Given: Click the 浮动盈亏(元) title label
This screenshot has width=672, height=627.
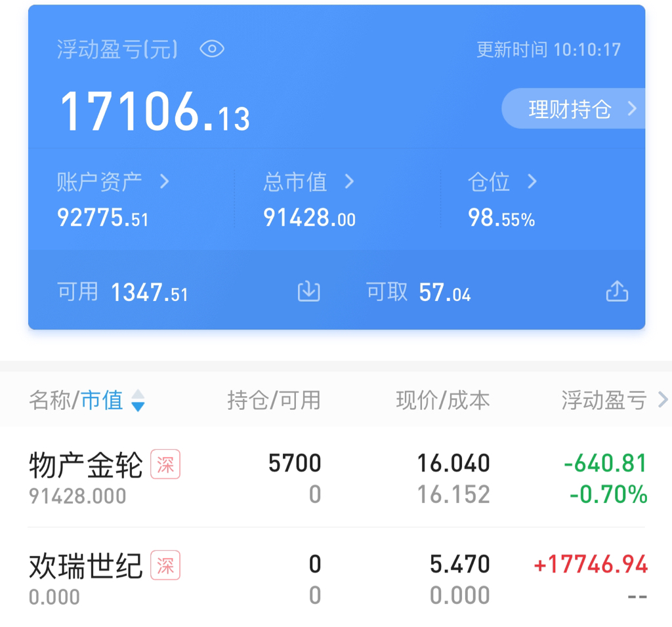Looking at the screenshot, I should point(117,49).
